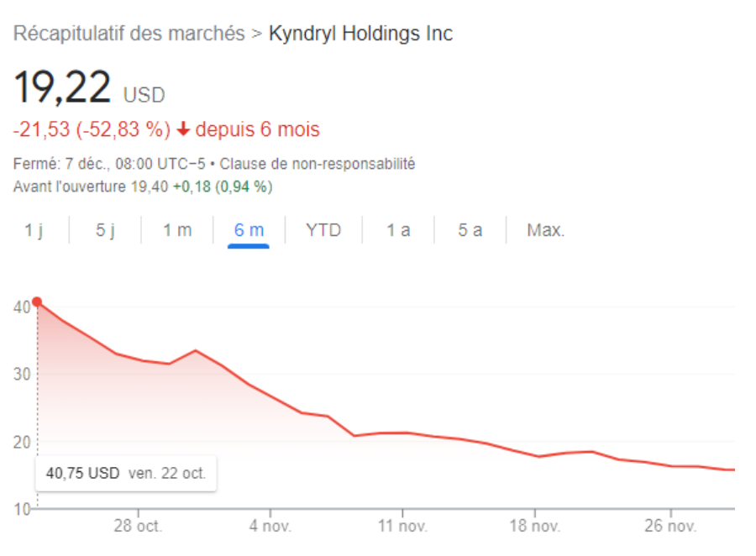Click the 28 oct. date axis label

click(x=138, y=527)
